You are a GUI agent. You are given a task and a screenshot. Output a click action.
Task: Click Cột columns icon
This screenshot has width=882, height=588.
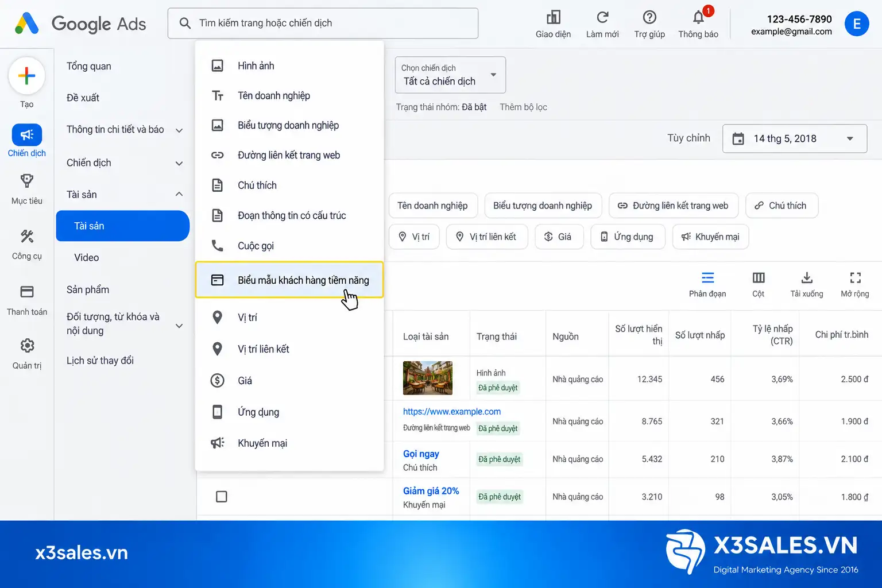pyautogui.click(x=759, y=278)
